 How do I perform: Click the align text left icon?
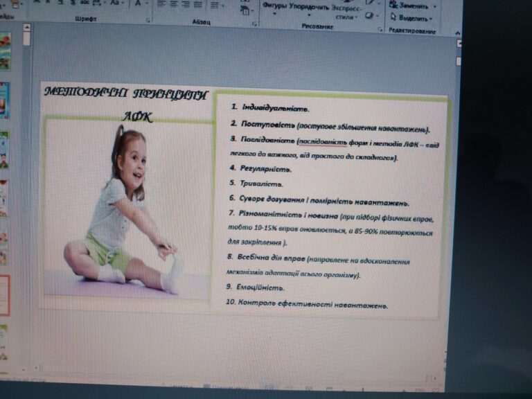click(x=161, y=4)
